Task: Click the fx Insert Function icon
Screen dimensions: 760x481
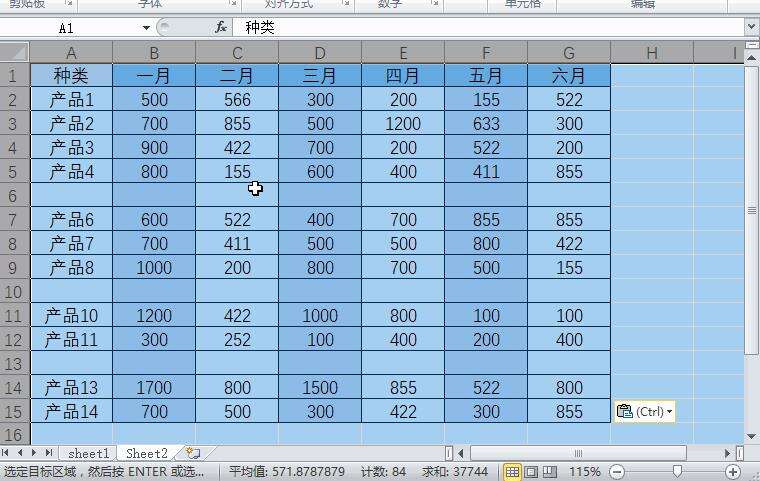Action: pyautogui.click(x=221, y=27)
